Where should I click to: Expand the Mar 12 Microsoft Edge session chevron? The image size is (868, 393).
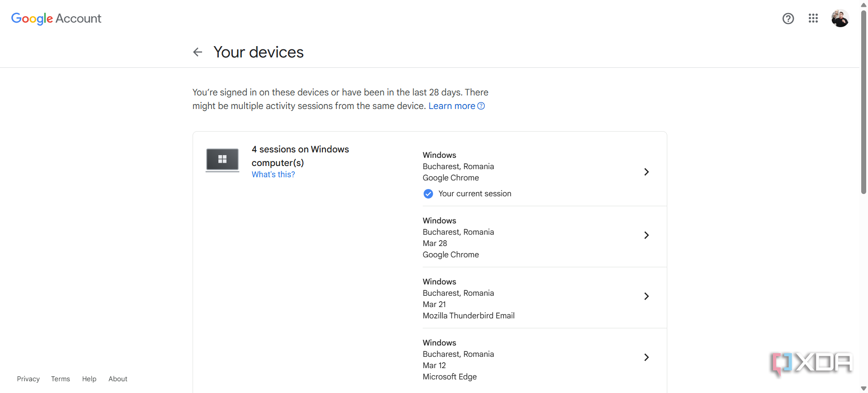(x=646, y=357)
